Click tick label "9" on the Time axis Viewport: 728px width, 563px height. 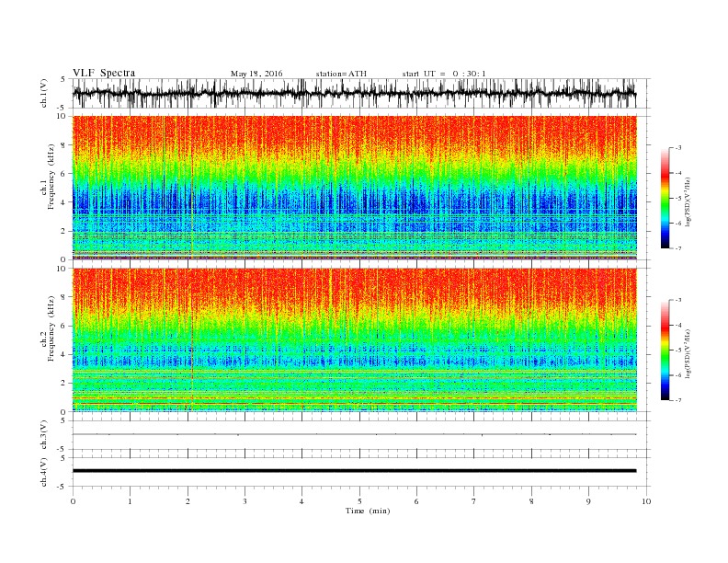[x=588, y=501]
